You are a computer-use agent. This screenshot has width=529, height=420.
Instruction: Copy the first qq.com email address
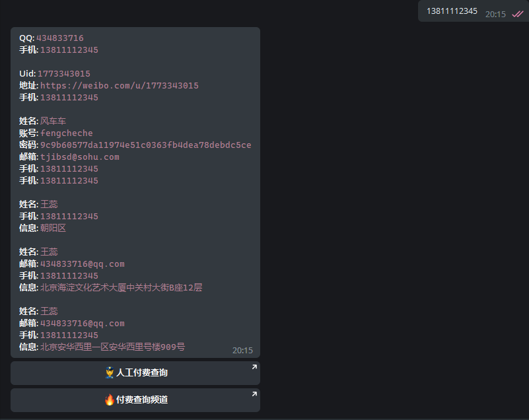coord(83,264)
